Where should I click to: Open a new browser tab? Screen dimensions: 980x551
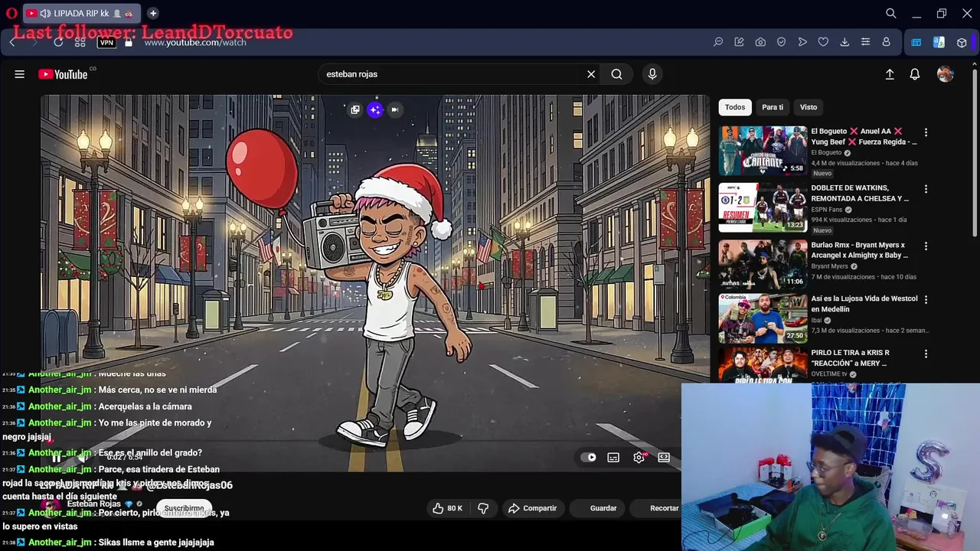[153, 13]
